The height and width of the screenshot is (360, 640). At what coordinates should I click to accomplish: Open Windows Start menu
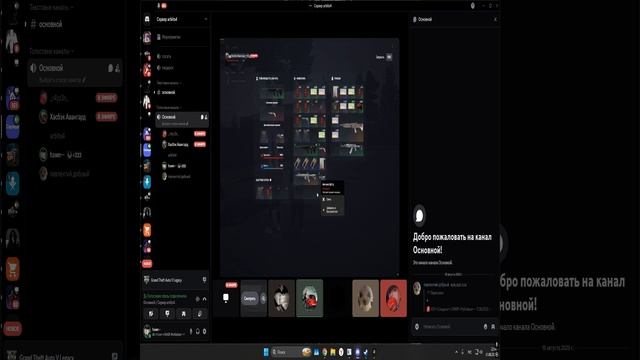coord(266,352)
